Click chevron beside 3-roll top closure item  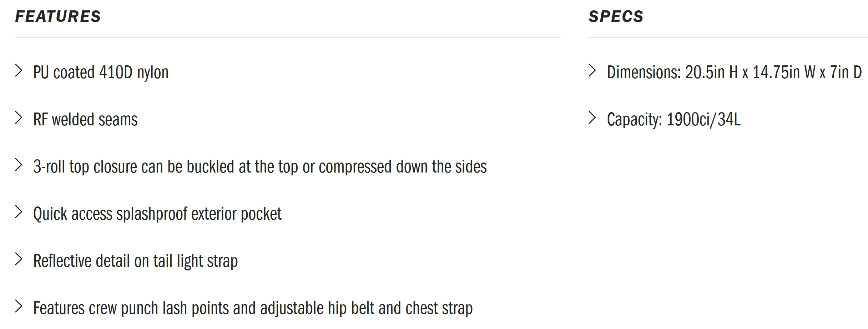(x=19, y=165)
